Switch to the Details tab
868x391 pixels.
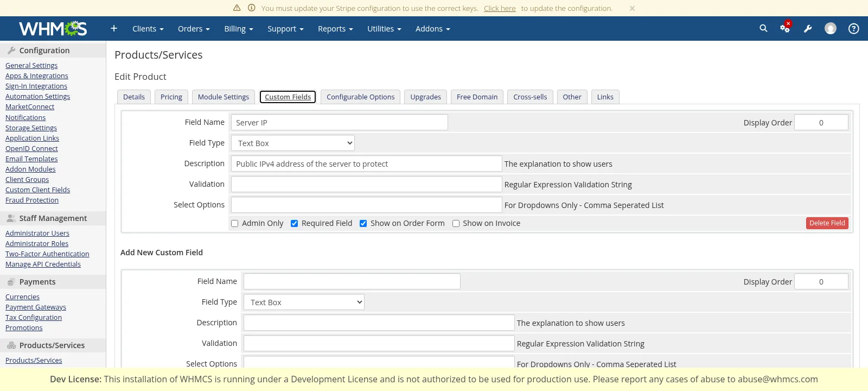click(x=134, y=97)
